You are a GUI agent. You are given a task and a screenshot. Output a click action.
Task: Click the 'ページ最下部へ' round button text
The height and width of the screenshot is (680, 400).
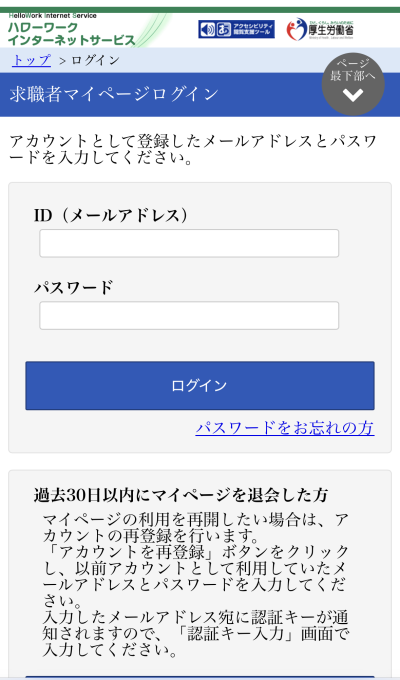tap(353, 69)
